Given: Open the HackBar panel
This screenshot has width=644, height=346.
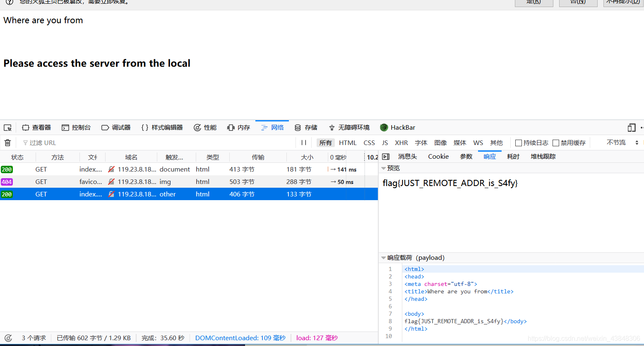Looking at the screenshot, I should [397, 128].
